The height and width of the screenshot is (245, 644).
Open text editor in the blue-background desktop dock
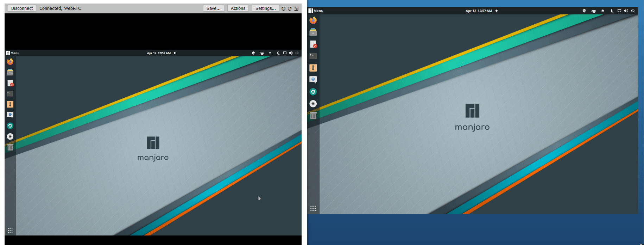313,44
